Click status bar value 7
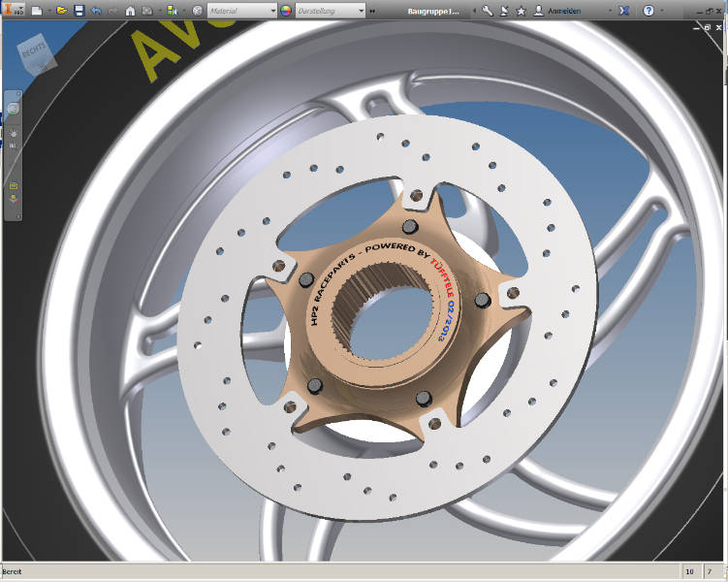The width and height of the screenshot is (728, 582). coord(710,571)
